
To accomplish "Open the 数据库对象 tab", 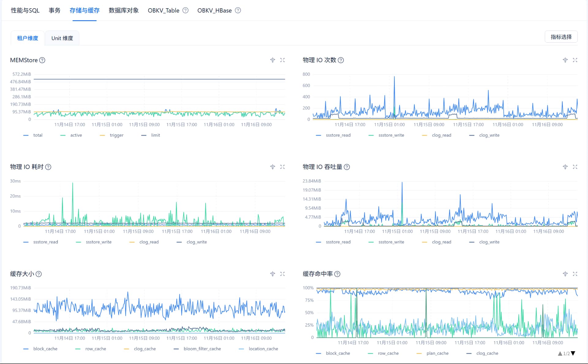I will pos(124,10).
